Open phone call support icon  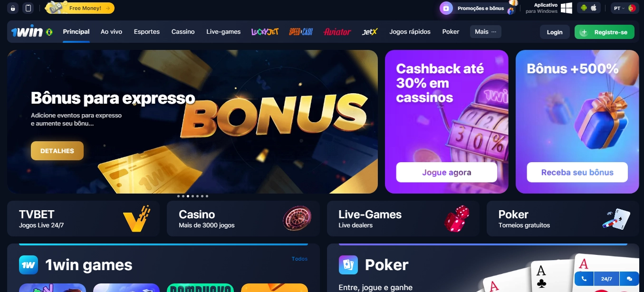[584, 279]
